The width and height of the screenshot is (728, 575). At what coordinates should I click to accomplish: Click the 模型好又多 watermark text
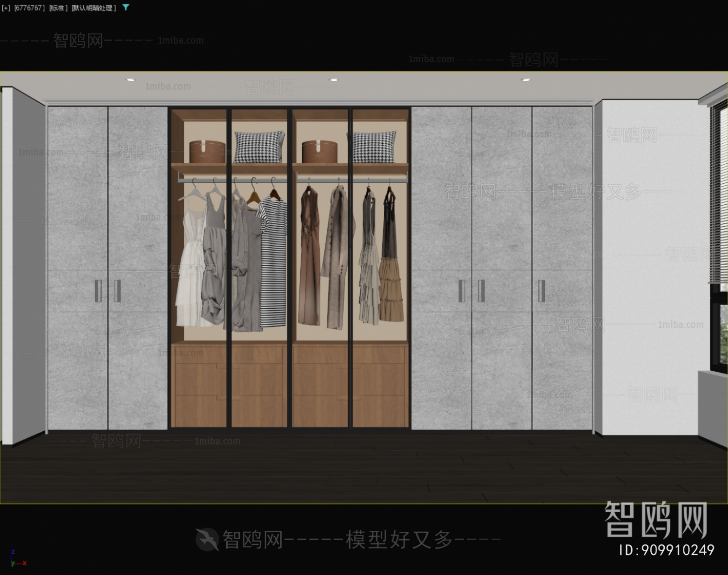coord(398,540)
